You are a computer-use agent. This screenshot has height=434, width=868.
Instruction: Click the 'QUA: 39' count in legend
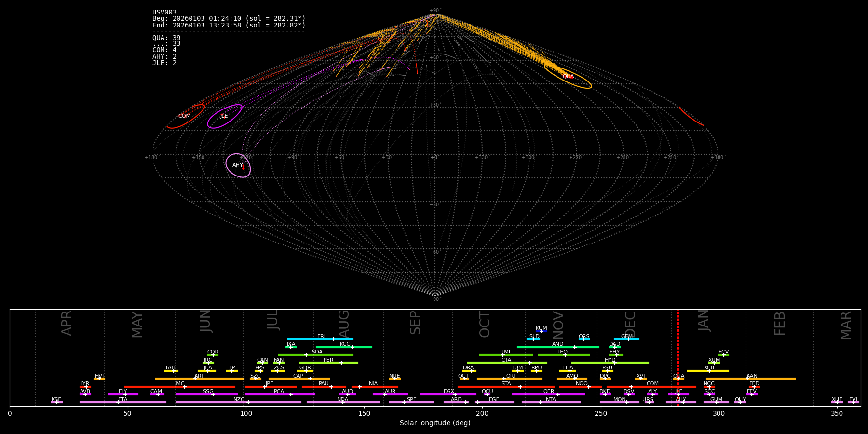(x=166, y=38)
